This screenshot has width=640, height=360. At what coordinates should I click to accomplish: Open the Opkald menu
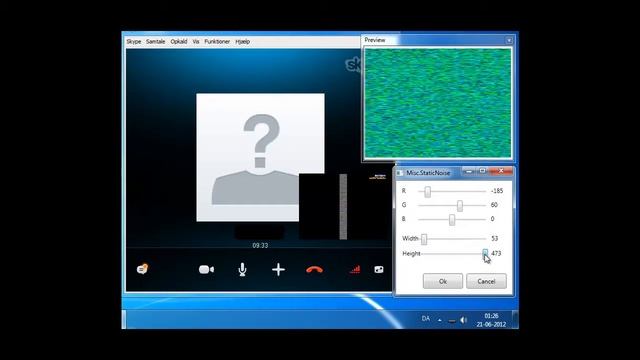(179, 42)
